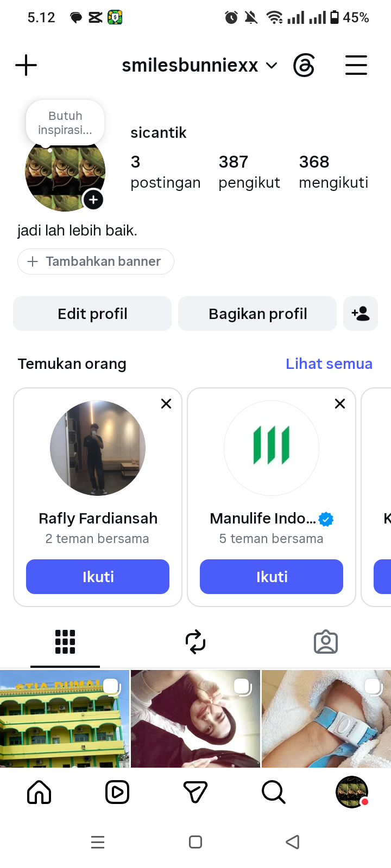Image resolution: width=391 pixels, height=868 pixels.
Task: Switch to reposts tab
Action: click(x=195, y=642)
